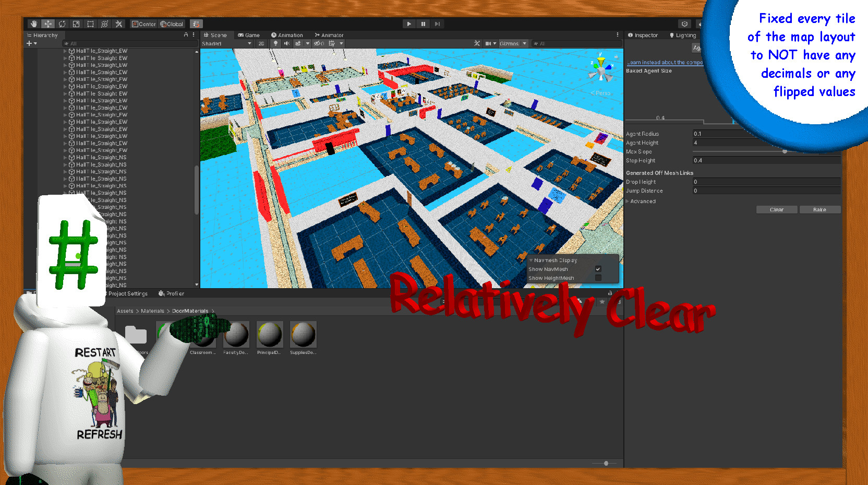Toggle pivot mode Center button

pos(144,24)
